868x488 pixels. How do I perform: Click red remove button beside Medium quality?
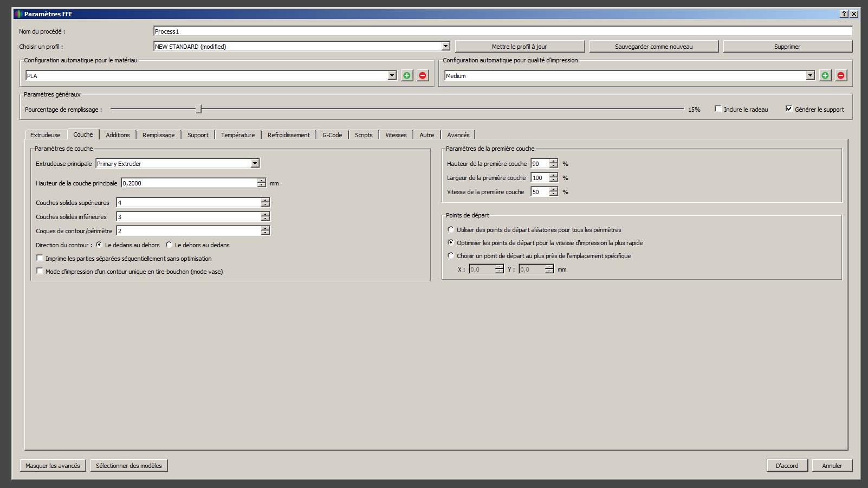(x=840, y=76)
